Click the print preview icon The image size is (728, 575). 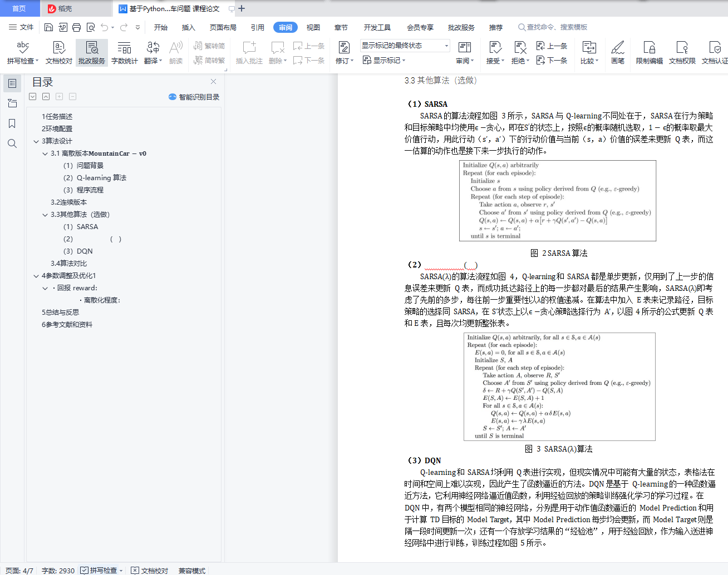pyautogui.click(x=91, y=27)
